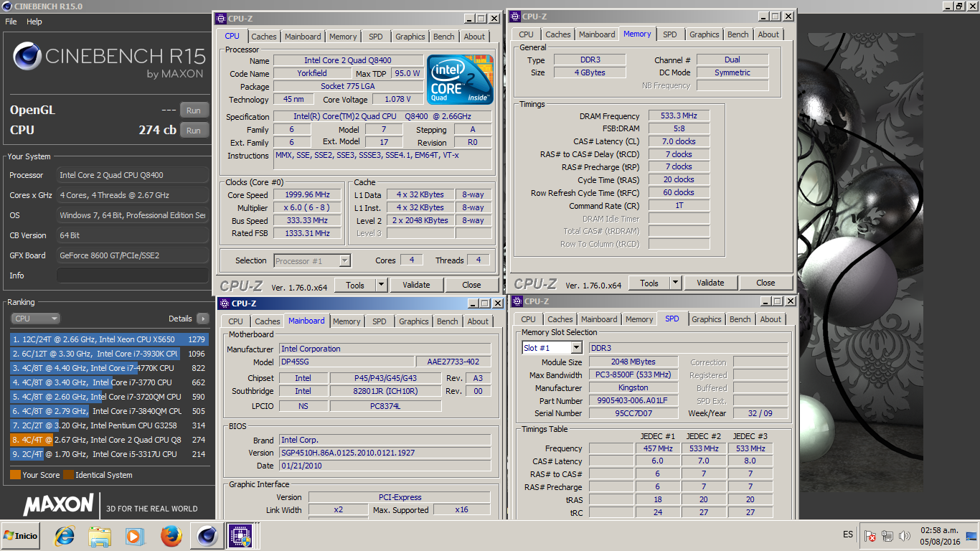This screenshot has width=980, height=551.
Task: Run the OpenGL benchmark
Action: click(x=194, y=110)
